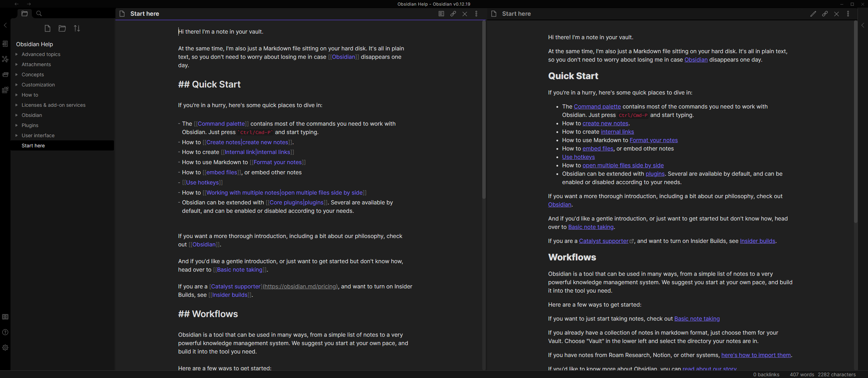Click the obsidian.md/pricing URL in editor
Screen dimensions: 868x378
(300, 286)
